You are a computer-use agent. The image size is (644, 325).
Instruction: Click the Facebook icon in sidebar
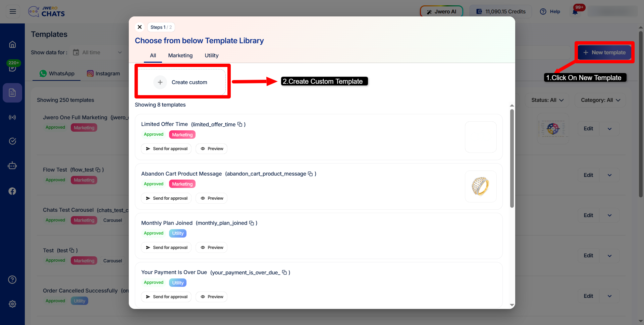12,191
